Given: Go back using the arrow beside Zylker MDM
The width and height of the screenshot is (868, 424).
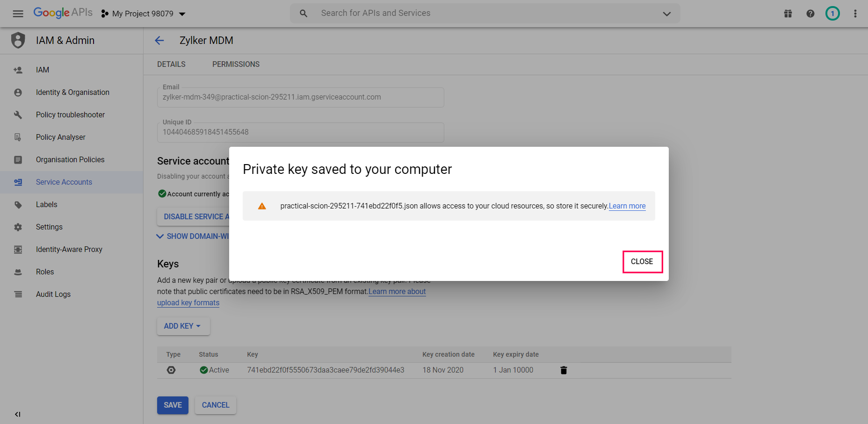Looking at the screenshot, I should [159, 41].
